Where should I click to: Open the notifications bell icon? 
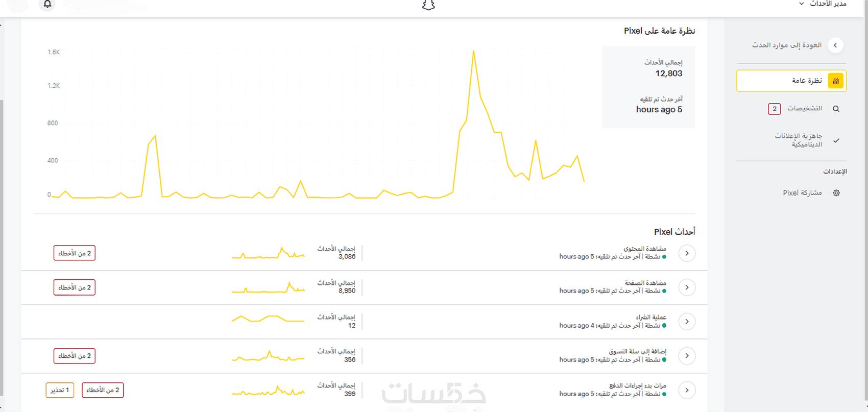point(47,4)
